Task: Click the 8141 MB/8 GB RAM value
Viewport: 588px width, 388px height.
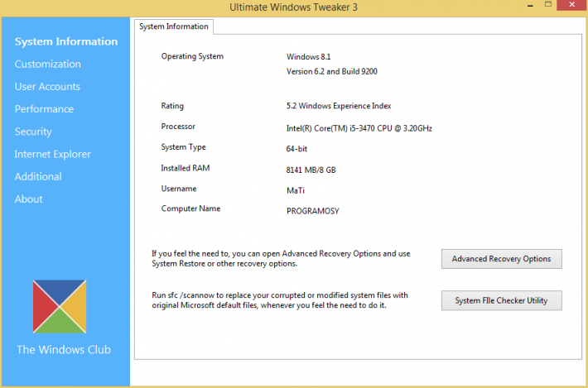Action: point(311,170)
